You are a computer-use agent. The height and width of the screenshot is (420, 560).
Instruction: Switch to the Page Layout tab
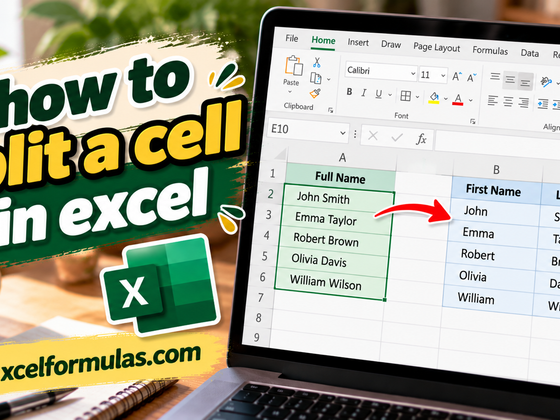436,47
